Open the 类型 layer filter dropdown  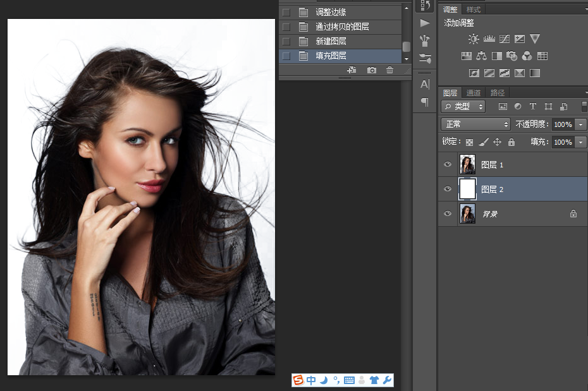pos(463,107)
